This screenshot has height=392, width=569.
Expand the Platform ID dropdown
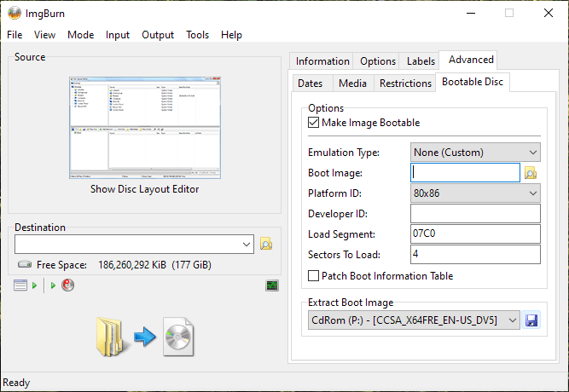(475, 193)
